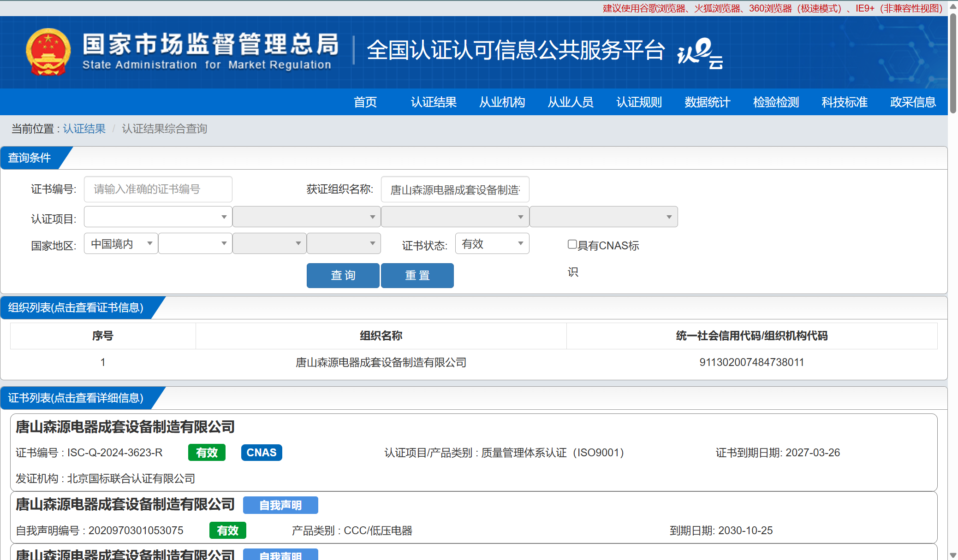
Task: Open third 认证项目 dropdown
Action: [455, 217]
